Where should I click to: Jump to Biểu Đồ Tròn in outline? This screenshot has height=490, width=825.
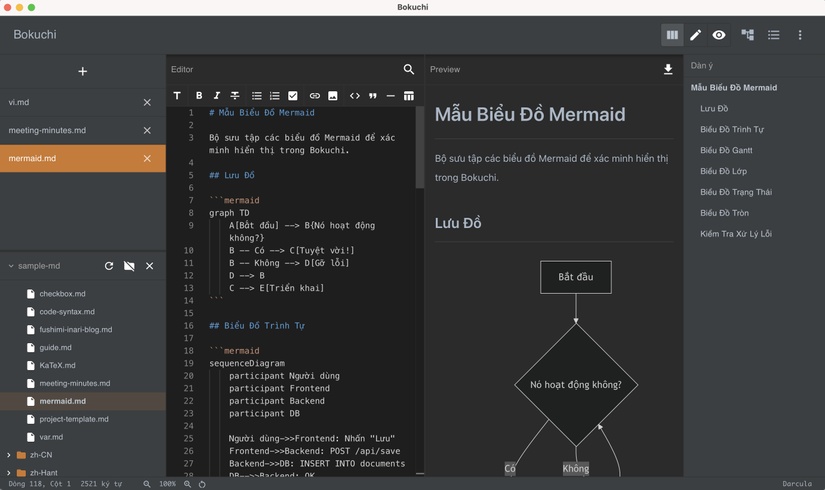(x=725, y=213)
